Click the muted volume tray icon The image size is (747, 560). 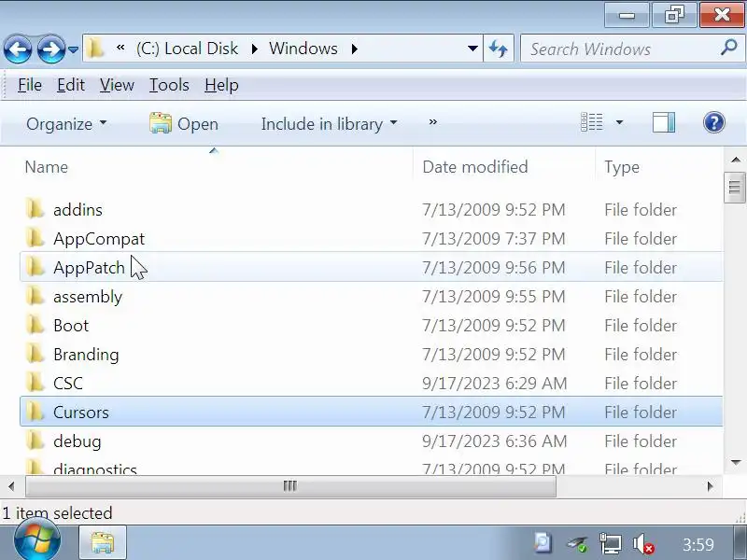[x=642, y=543]
